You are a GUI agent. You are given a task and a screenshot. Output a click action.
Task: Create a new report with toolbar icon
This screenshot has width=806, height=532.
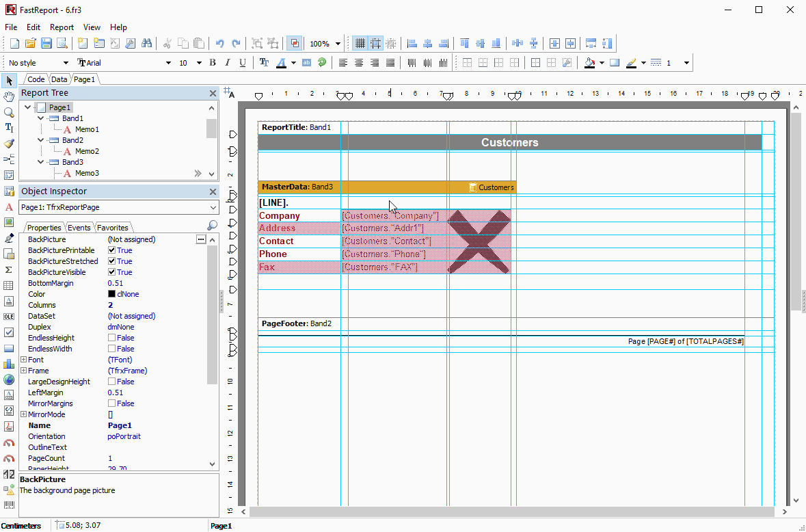(x=15, y=44)
